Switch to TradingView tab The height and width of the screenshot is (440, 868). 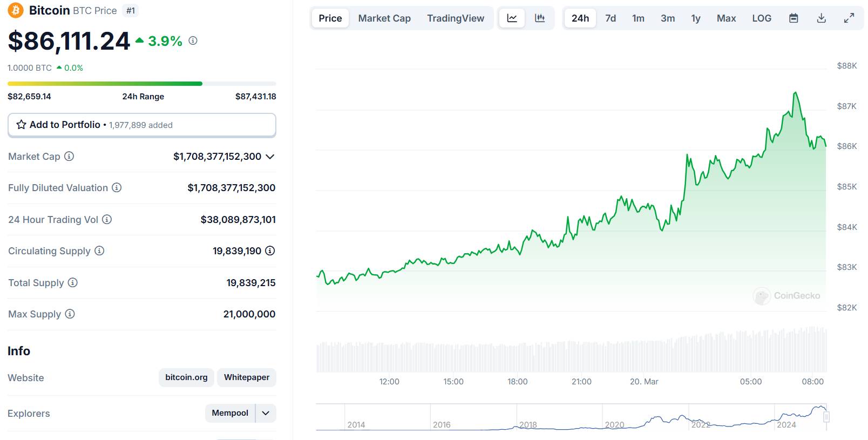click(x=456, y=18)
